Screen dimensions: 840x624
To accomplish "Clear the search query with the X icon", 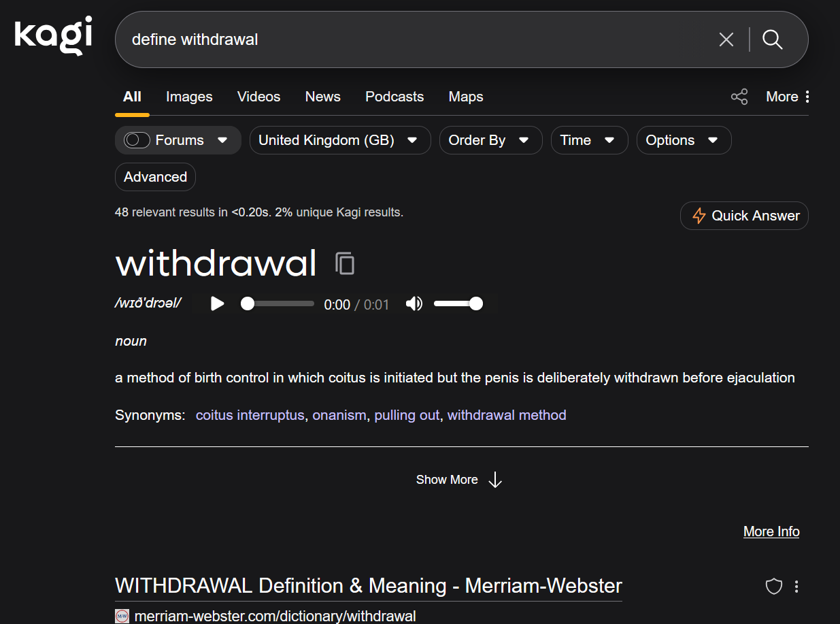I will tap(726, 39).
